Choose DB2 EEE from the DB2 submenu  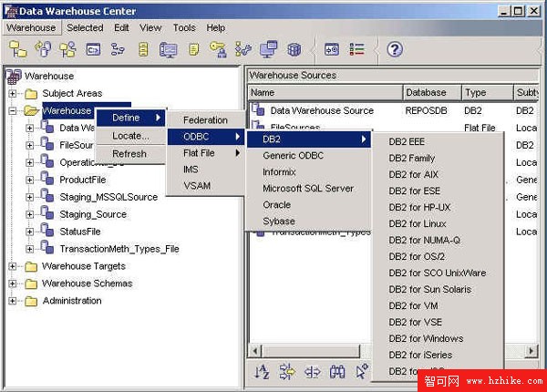439,141
